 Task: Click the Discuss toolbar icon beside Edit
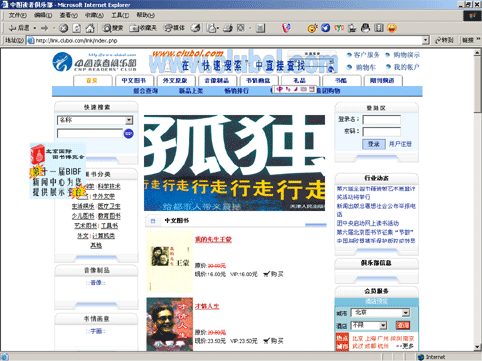(x=261, y=28)
